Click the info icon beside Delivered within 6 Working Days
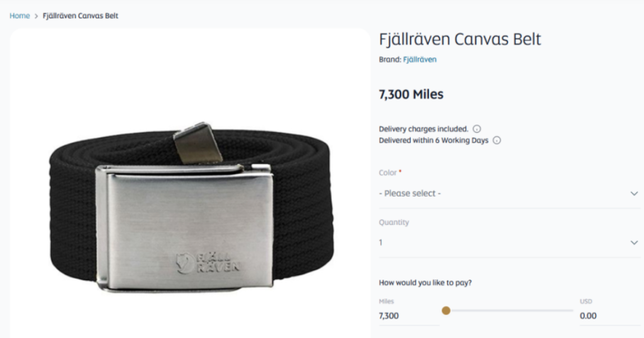This screenshot has height=338, width=644. (x=497, y=141)
